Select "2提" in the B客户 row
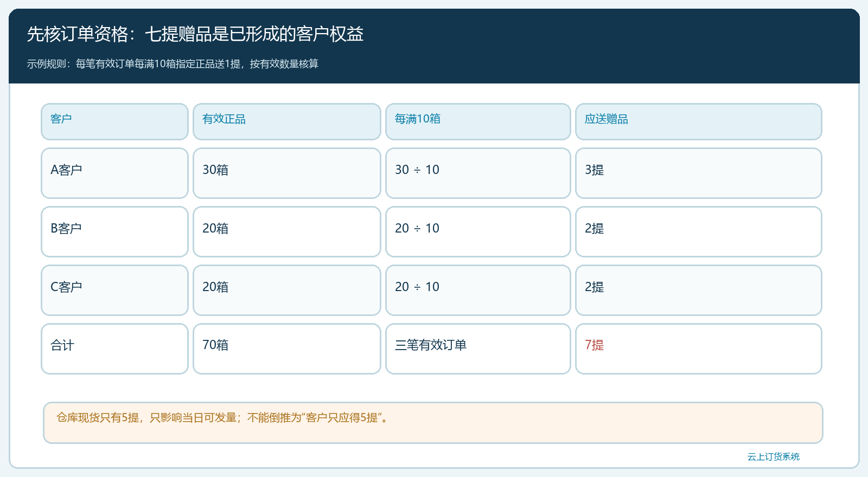Image resolution: width=868 pixels, height=477 pixels. [x=699, y=231]
